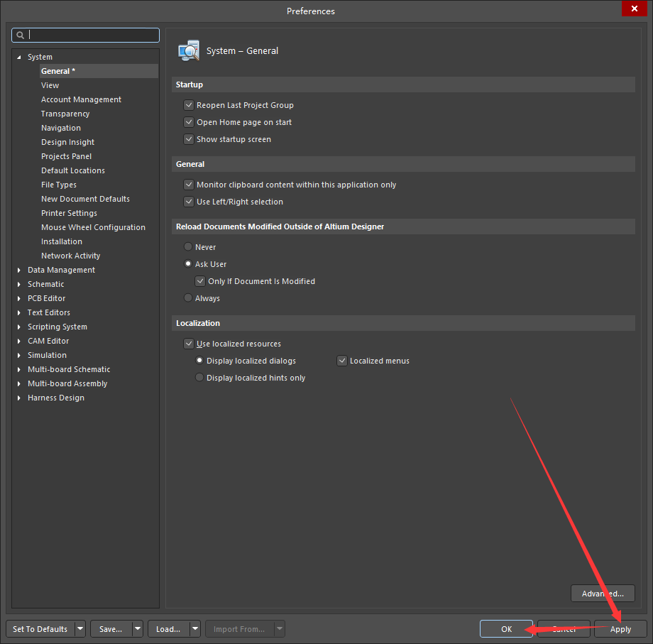This screenshot has width=653, height=644.
Task: Select Display localized dialogs radio
Action: tap(199, 361)
